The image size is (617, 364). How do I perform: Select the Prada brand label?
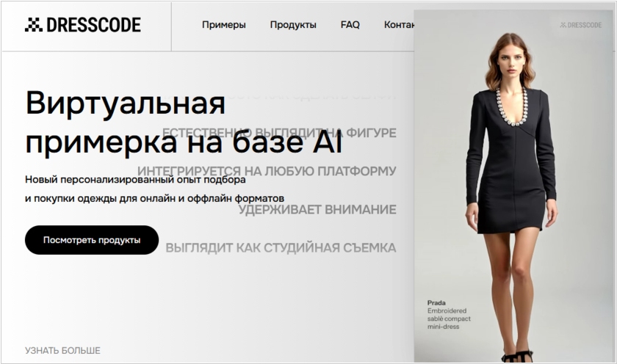pyautogui.click(x=436, y=302)
